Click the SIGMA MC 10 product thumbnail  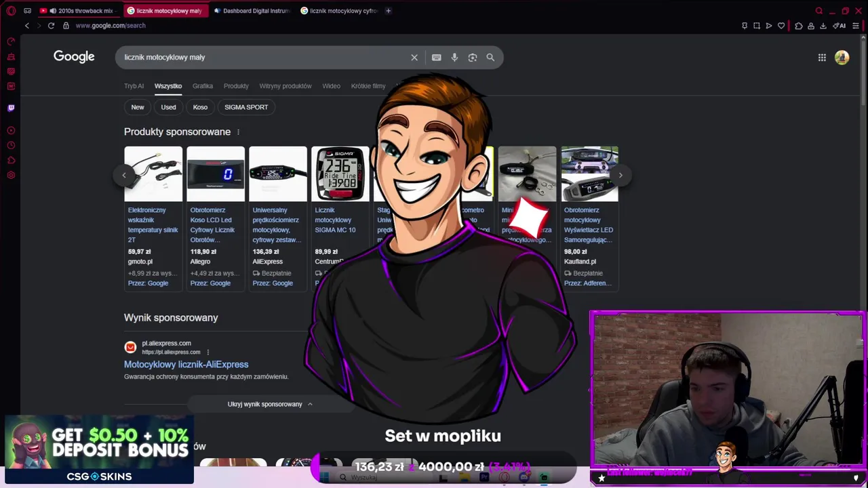click(340, 174)
